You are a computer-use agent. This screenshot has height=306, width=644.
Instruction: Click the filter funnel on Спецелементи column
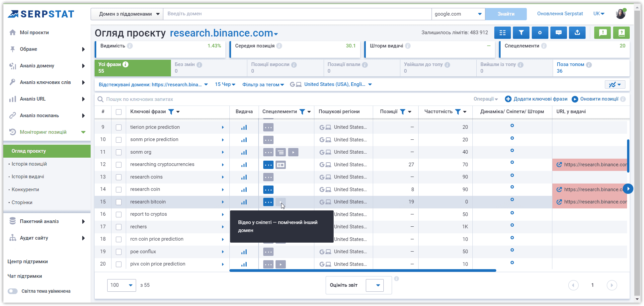tap(302, 112)
